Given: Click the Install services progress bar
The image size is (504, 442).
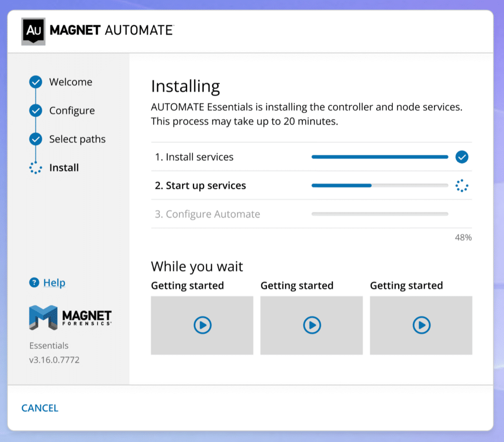Looking at the screenshot, I should pos(379,157).
